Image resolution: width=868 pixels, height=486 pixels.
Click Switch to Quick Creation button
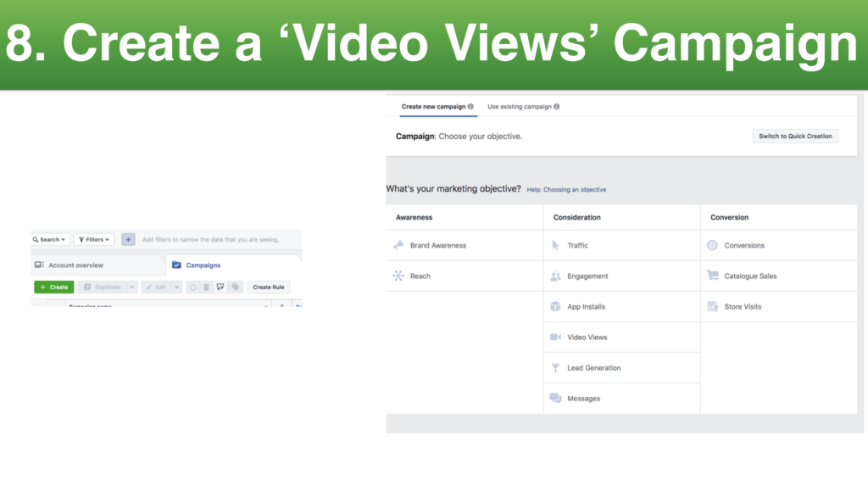click(795, 136)
